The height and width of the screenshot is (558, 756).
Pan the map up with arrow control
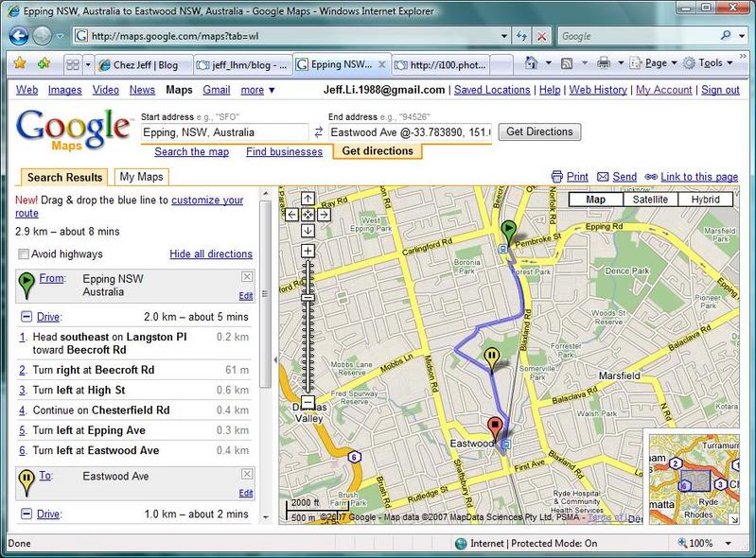(308, 199)
